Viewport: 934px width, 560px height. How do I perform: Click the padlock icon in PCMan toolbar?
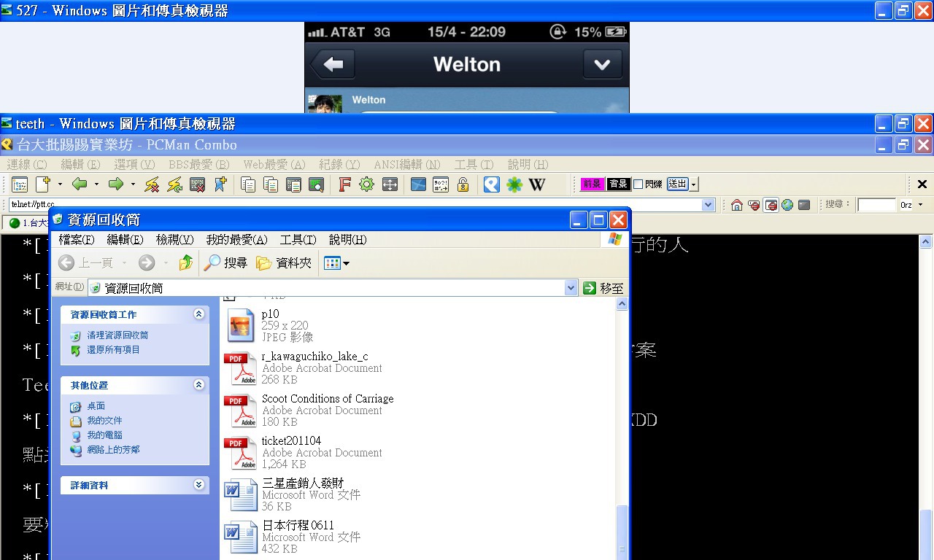pos(463,184)
